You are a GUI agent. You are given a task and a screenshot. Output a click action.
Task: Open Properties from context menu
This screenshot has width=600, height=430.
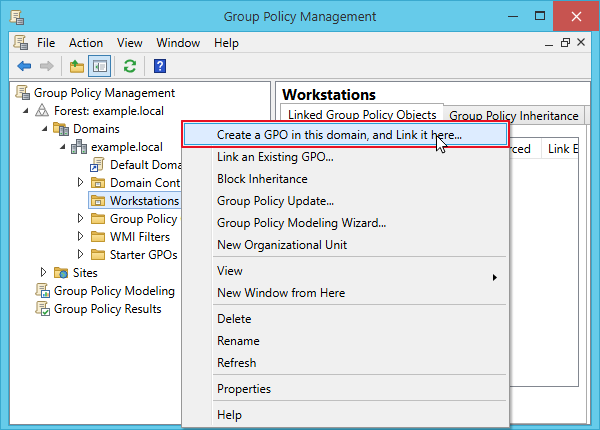[346, 389]
